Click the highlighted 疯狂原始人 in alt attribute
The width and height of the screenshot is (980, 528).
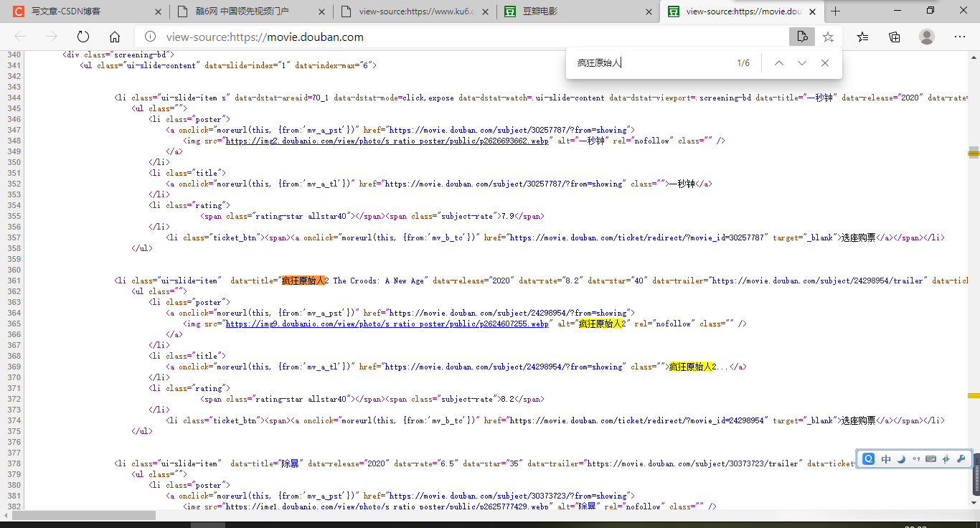(x=600, y=324)
